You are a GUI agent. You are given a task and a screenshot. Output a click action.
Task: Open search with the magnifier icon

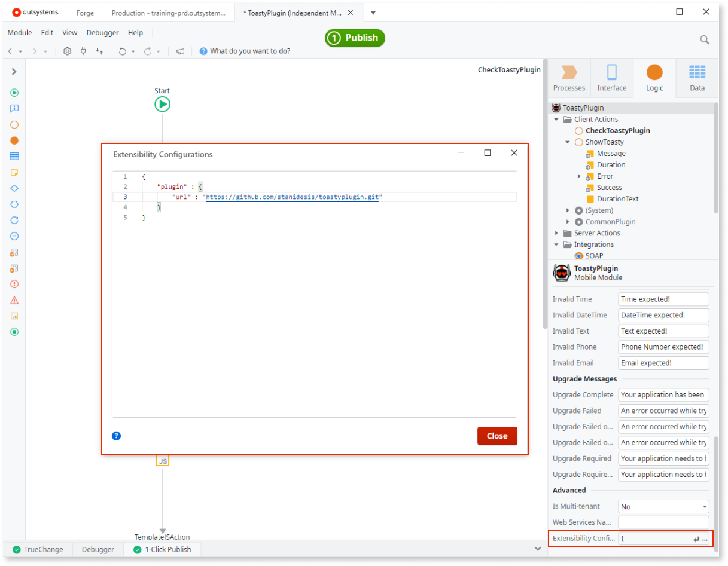tap(705, 39)
